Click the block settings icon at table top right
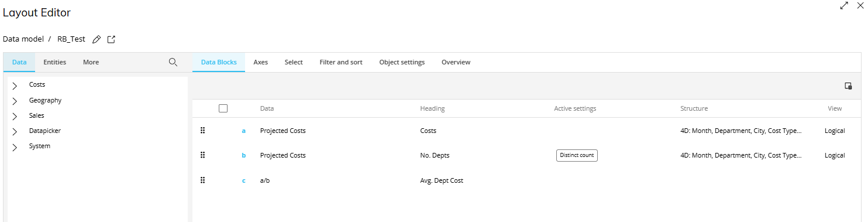 tap(848, 86)
